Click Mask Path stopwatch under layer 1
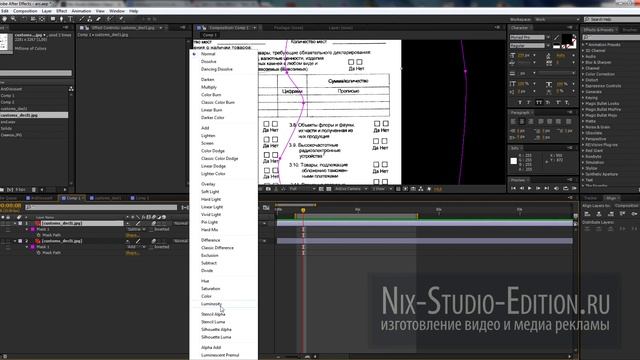 pyautogui.click(x=39, y=235)
